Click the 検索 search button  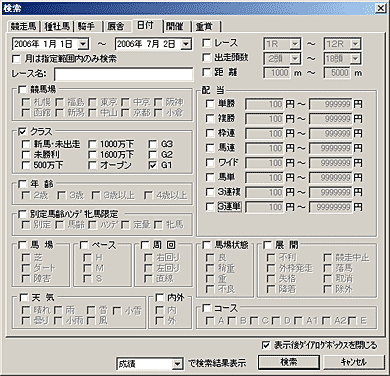(289, 362)
